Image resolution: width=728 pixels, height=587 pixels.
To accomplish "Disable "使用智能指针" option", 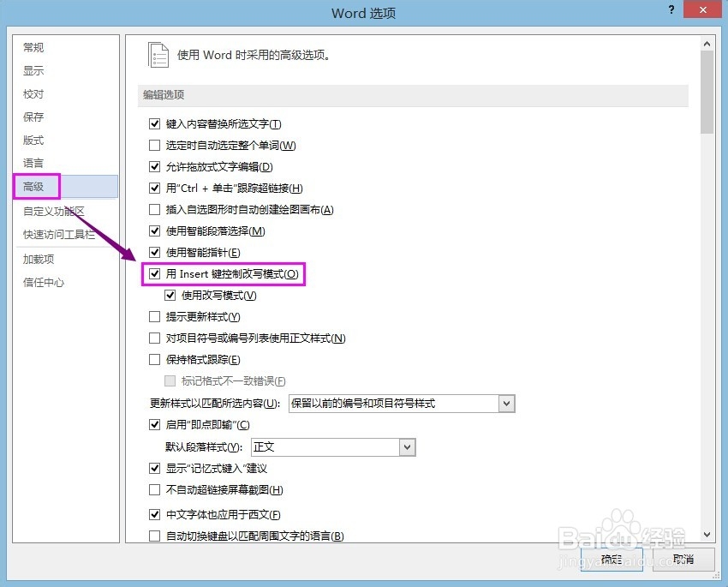I will pos(154,253).
